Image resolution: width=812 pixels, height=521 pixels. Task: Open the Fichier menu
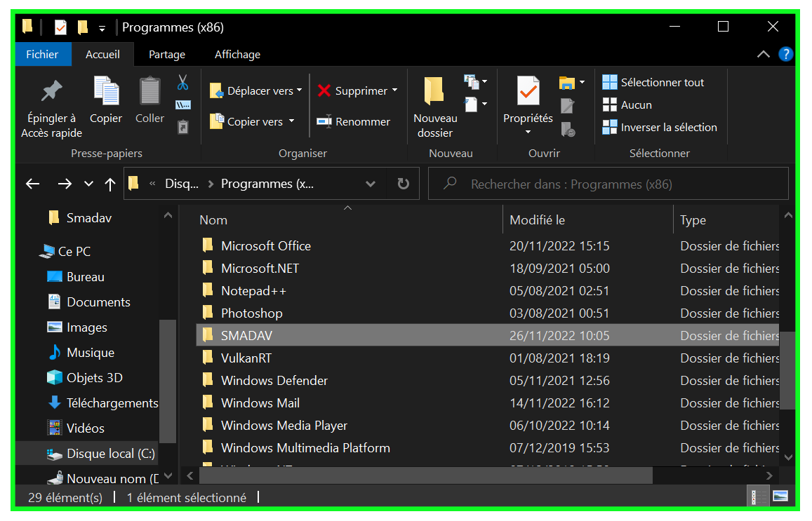[43, 54]
